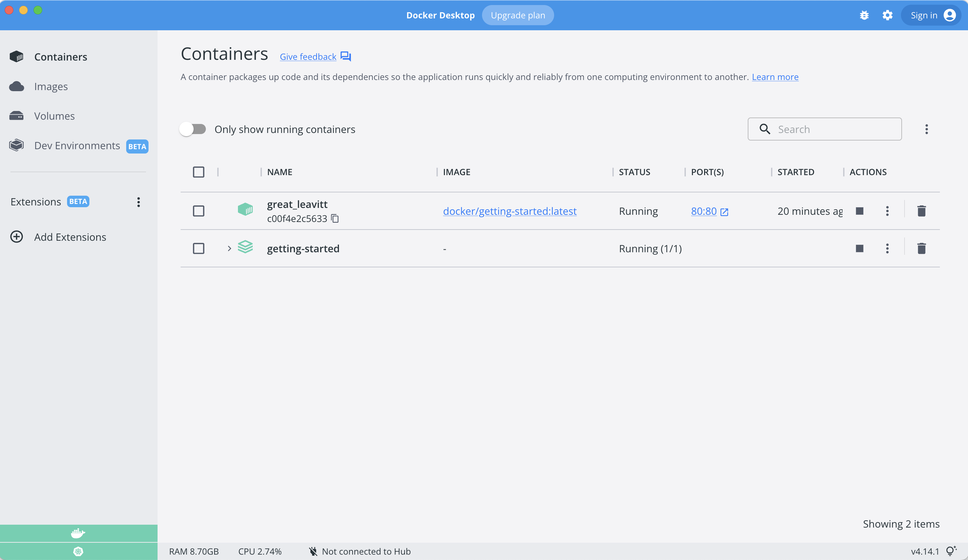This screenshot has width=968, height=560.
Task: Click the Dev Environments icon in sidebar
Action: pos(17,145)
